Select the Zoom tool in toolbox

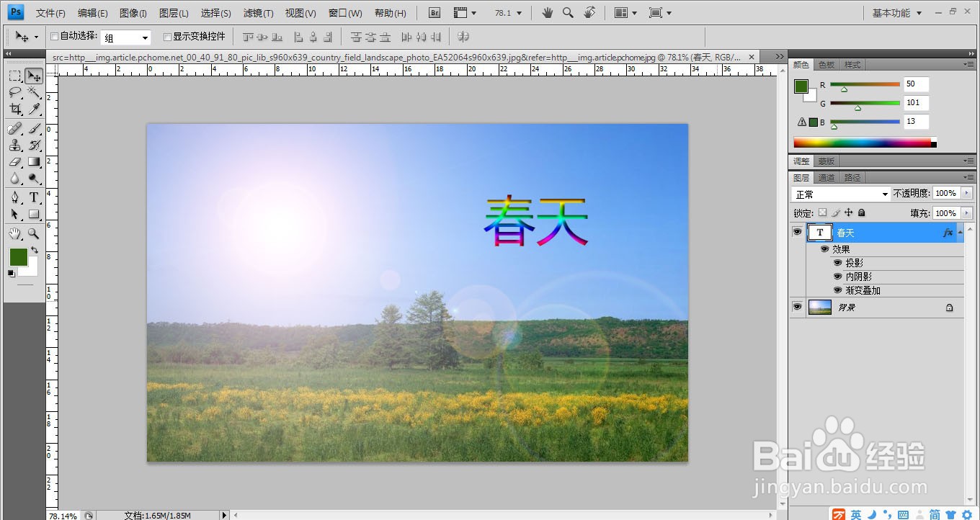(34, 234)
